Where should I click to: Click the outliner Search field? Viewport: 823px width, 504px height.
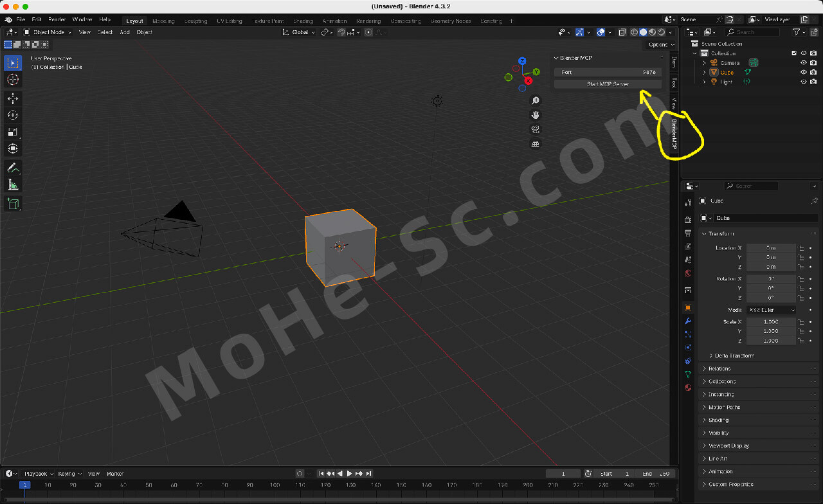coord(752,32)
